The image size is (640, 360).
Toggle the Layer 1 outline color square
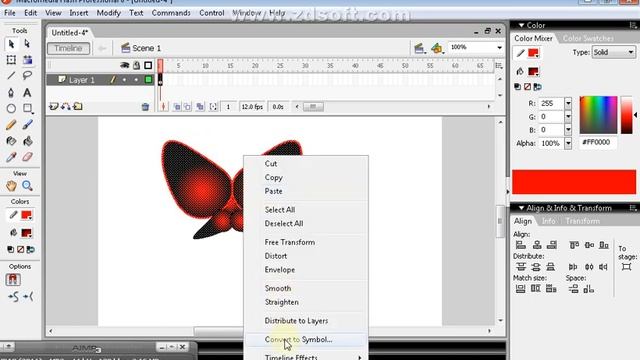149,80
